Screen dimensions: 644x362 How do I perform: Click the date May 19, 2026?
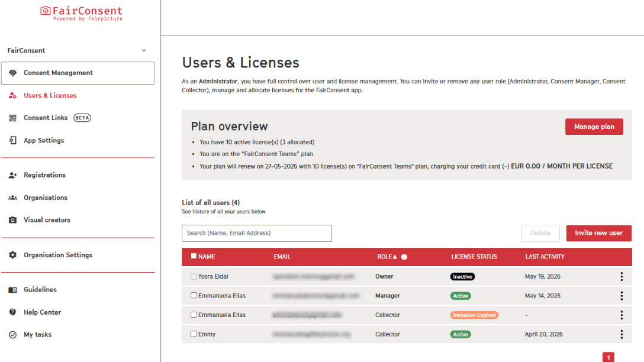[x=543, y=277]
